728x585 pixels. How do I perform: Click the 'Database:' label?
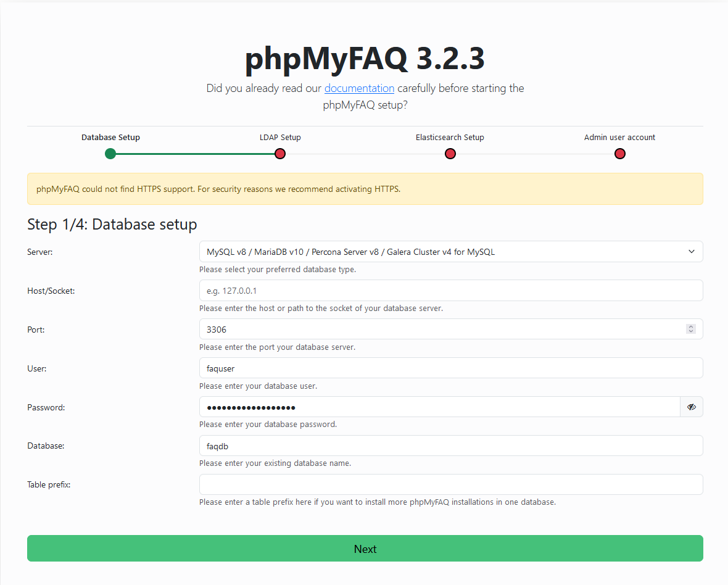(46, 446)
